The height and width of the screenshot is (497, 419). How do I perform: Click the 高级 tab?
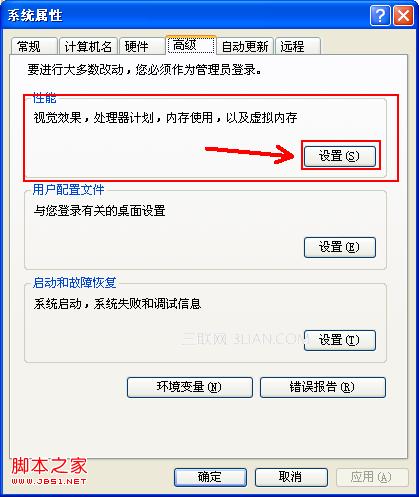[x=191, y=45]
